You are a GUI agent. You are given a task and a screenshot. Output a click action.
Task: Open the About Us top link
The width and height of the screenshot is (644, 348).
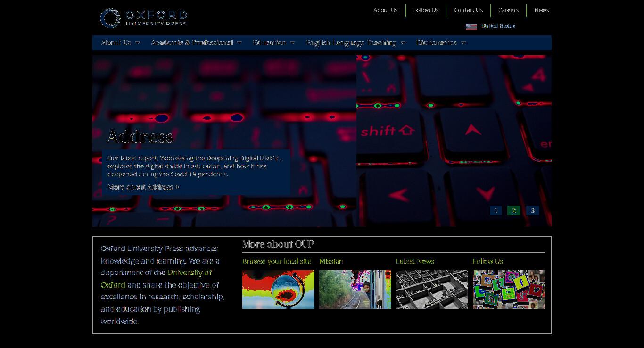click(385, 10)
